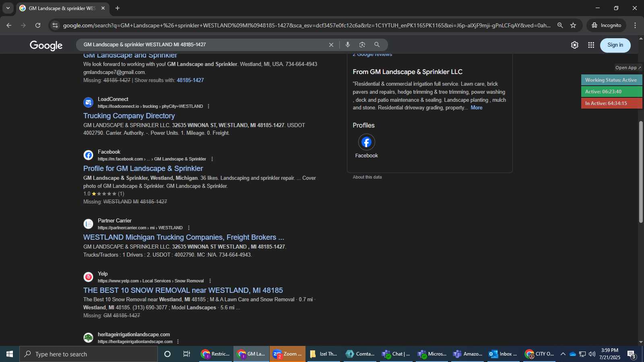Switch to Restric... Chrome taskbar window
The width and height of the screenshot is (644, 362).
[215, 354]
